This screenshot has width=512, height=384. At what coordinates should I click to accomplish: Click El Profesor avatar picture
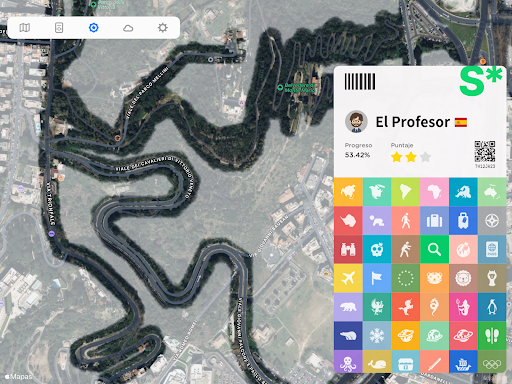pos(356,122)
